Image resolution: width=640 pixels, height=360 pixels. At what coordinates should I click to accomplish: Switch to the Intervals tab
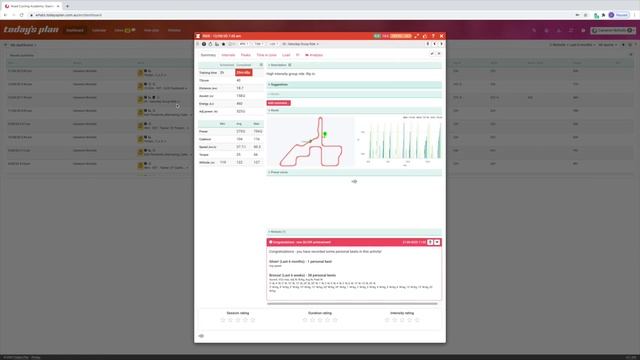[x=228, y=55]
